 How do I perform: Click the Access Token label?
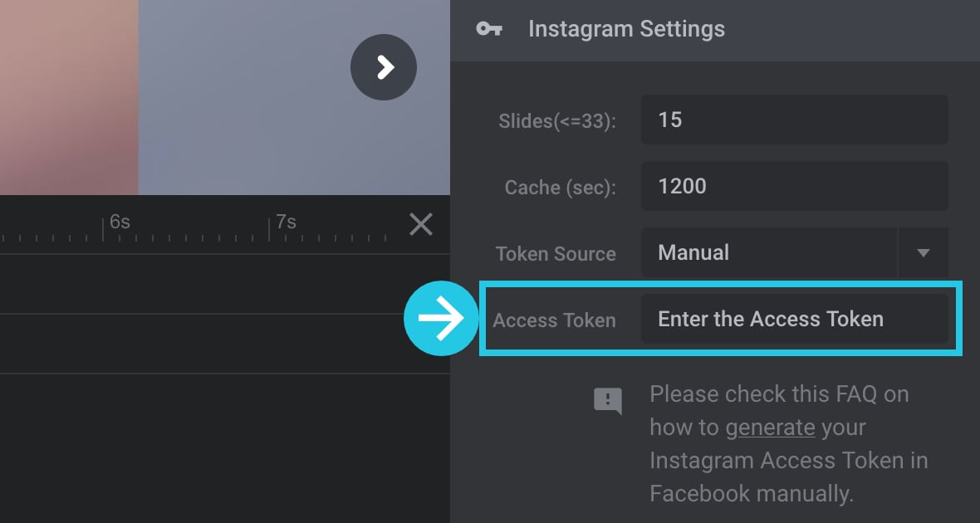(x=555, y=320)
